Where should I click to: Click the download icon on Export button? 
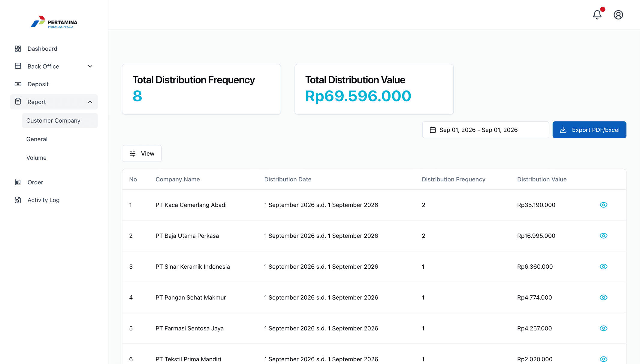click(563, 130)
